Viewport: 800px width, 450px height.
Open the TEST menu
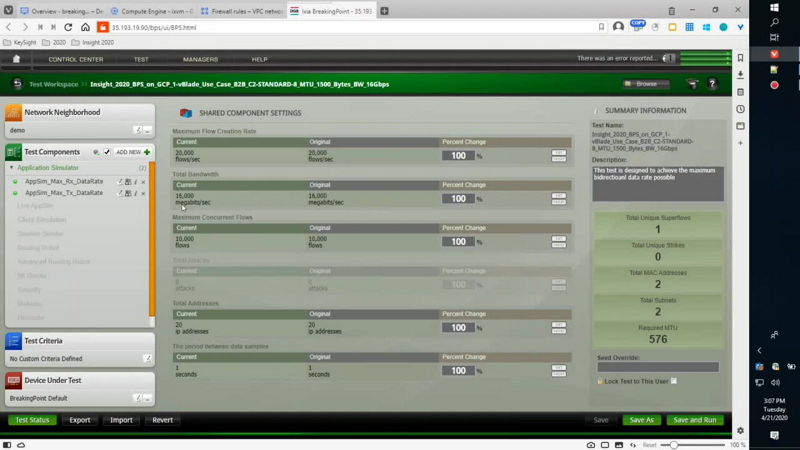point(141,59)
